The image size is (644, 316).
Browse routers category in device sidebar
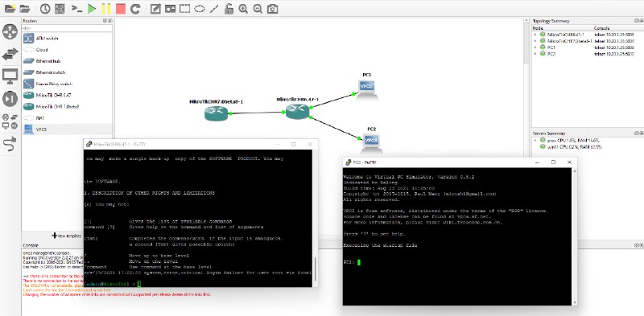(x=10, y=31)
